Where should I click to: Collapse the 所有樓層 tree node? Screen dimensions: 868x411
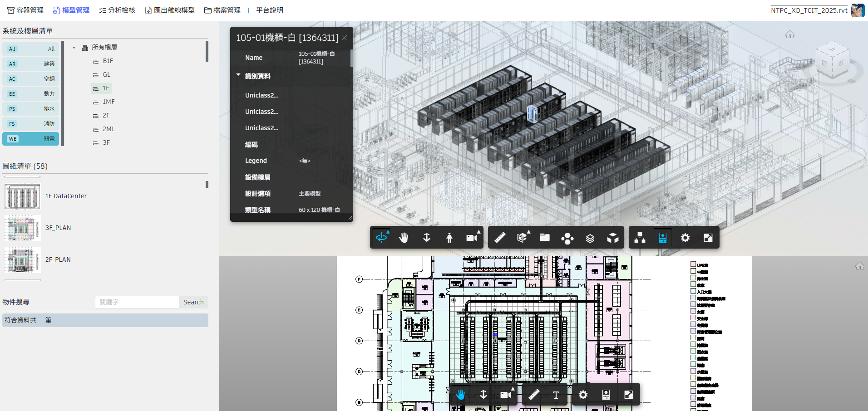74,47
